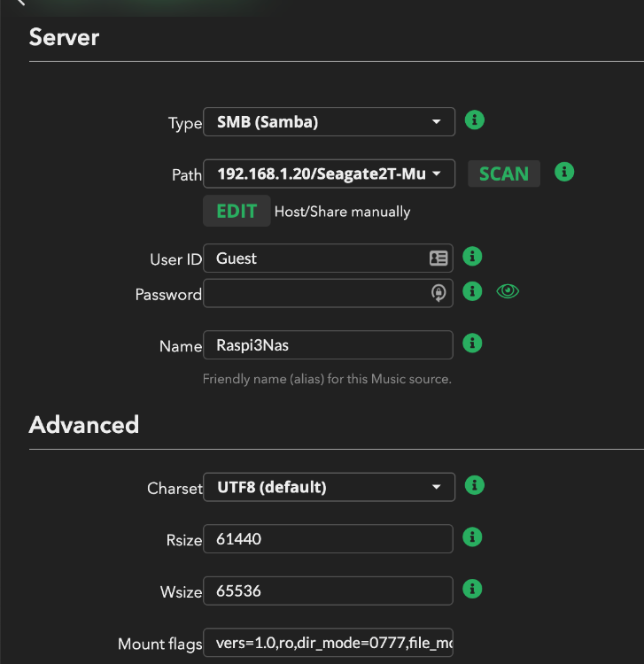
Task: Click the info icon next to Wsize
Action: [473, 588]
